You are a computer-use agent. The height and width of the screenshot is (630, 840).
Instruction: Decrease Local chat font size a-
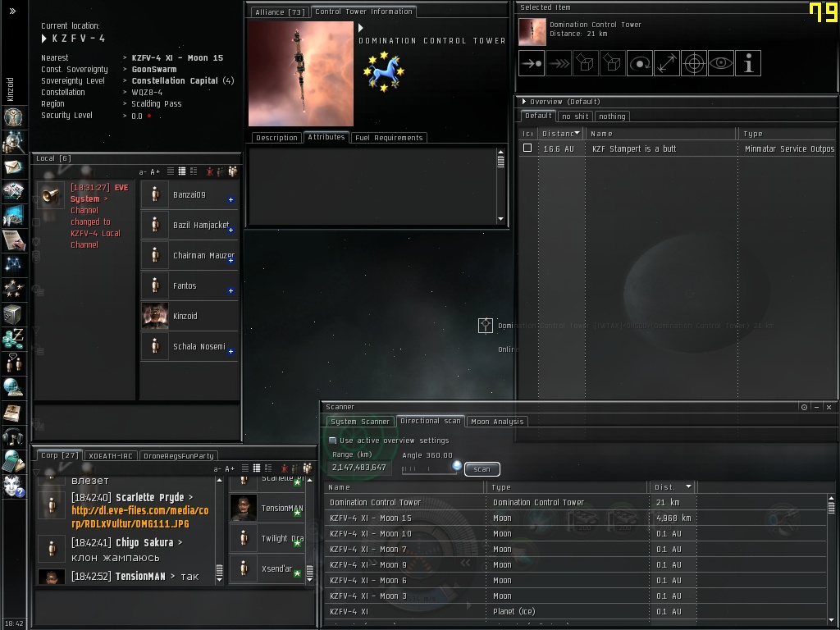143,172
